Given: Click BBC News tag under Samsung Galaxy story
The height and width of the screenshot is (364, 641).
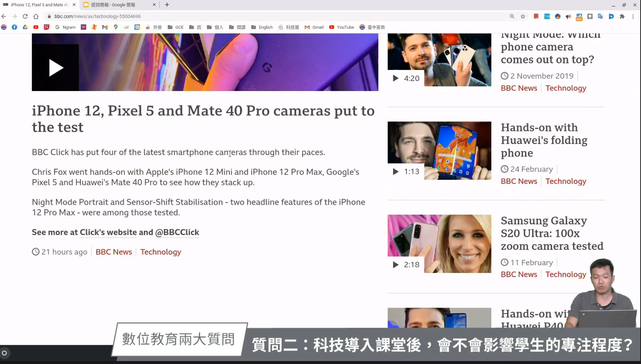Looking at the screenshot, I should pos(519,274).
